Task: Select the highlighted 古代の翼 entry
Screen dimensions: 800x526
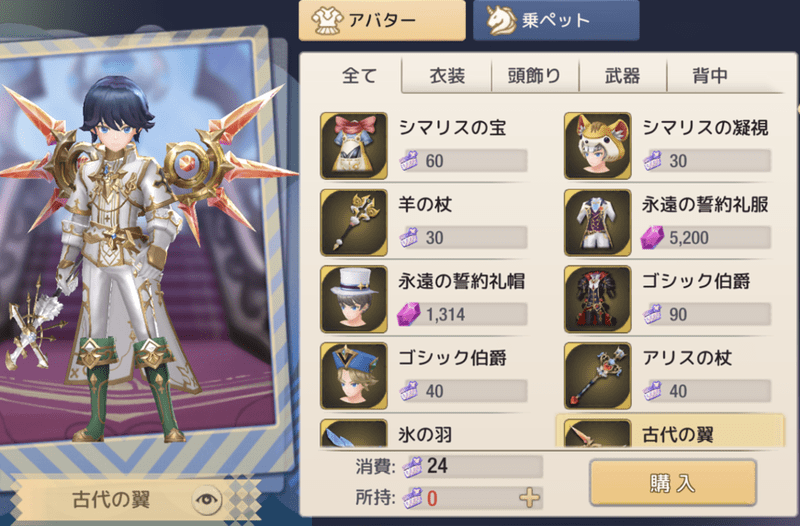Action: pyautogui.click(x=670, y=432)
